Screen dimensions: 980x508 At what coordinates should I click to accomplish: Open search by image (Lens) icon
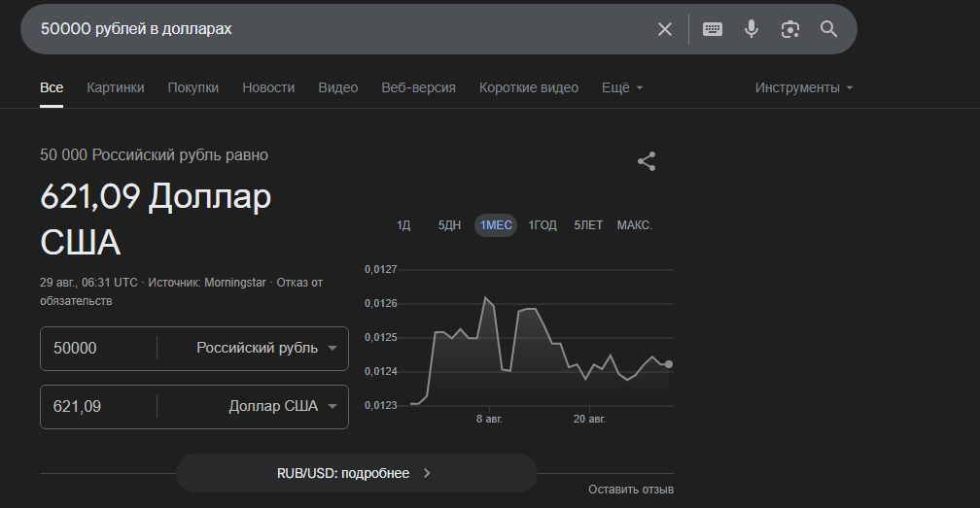[x=790, y=29]
